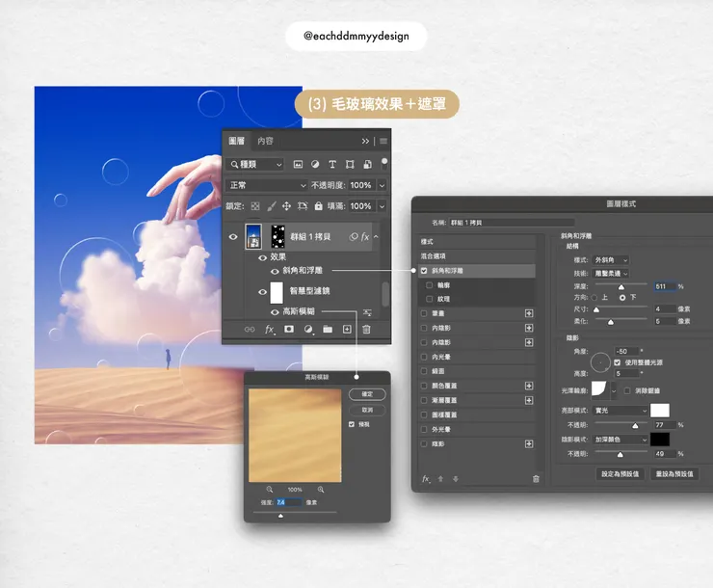Collapse 群組 1 拷貝 effects list arrow
Screen dimensions: 713x588
pos(376,237)
